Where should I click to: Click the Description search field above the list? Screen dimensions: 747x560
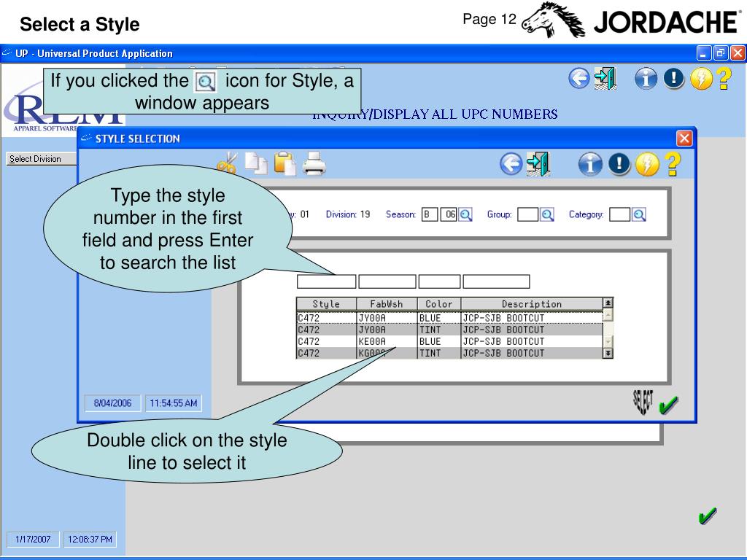point(496,281)
